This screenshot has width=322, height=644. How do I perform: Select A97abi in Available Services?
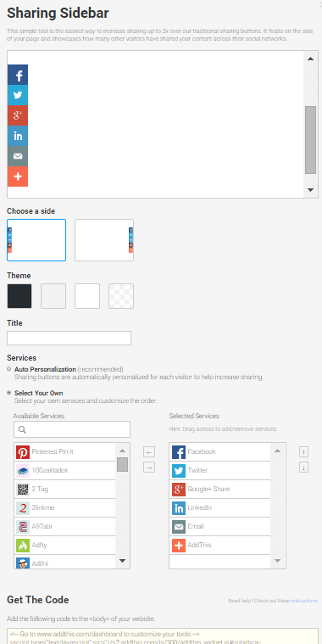65,527
